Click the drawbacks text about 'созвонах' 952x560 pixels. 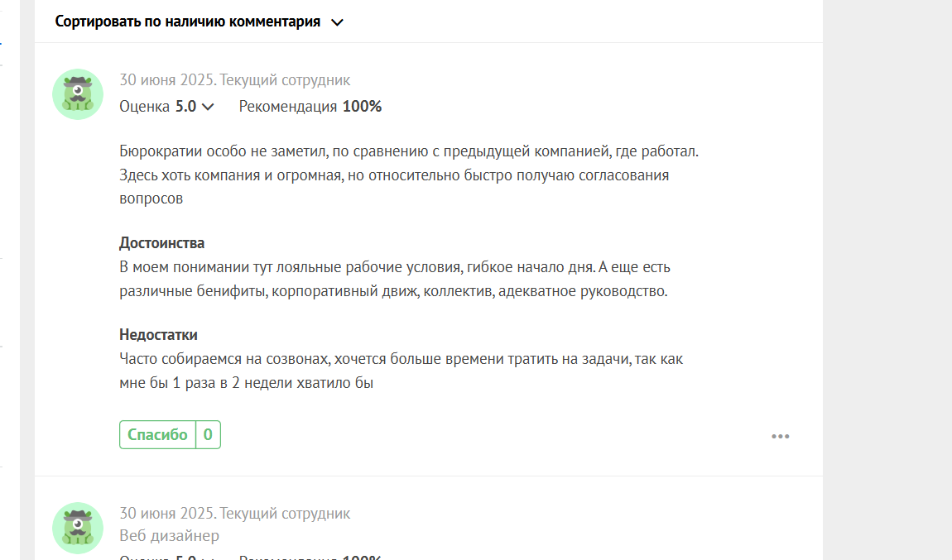click(x=401, y=371)
